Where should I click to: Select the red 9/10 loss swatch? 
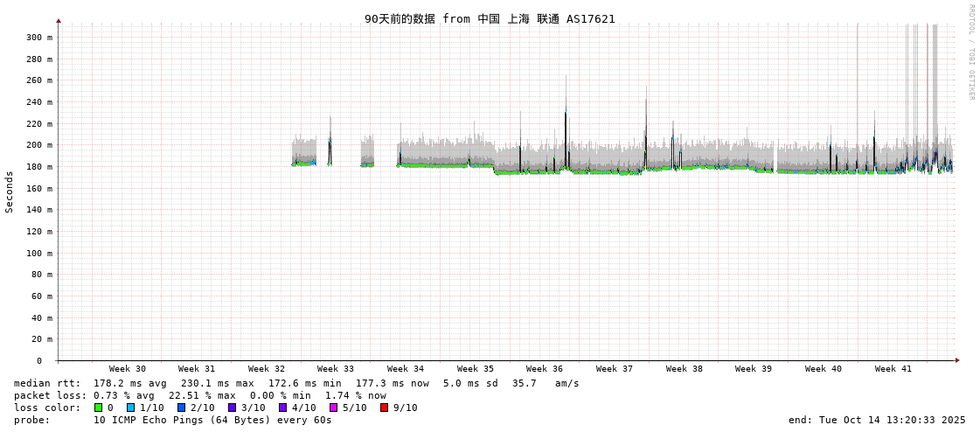384,408
